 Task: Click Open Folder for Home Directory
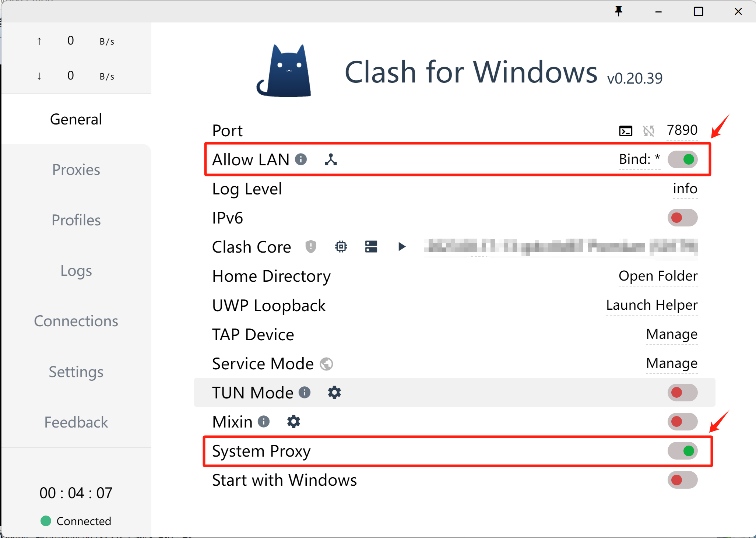658,276
